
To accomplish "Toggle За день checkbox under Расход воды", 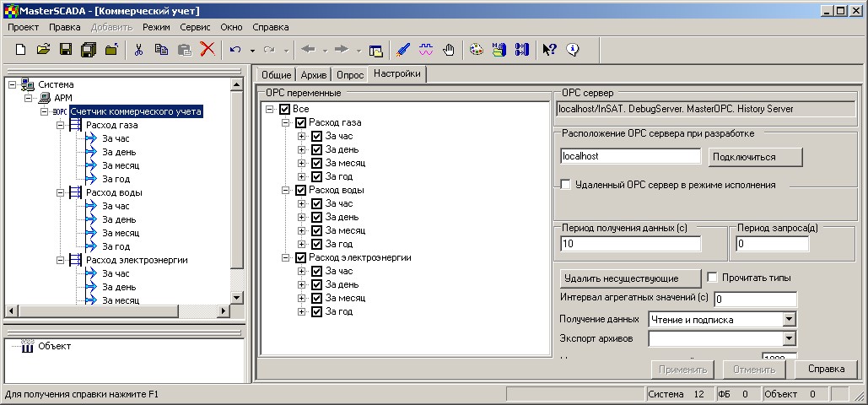I will click(x=316, y=217).
